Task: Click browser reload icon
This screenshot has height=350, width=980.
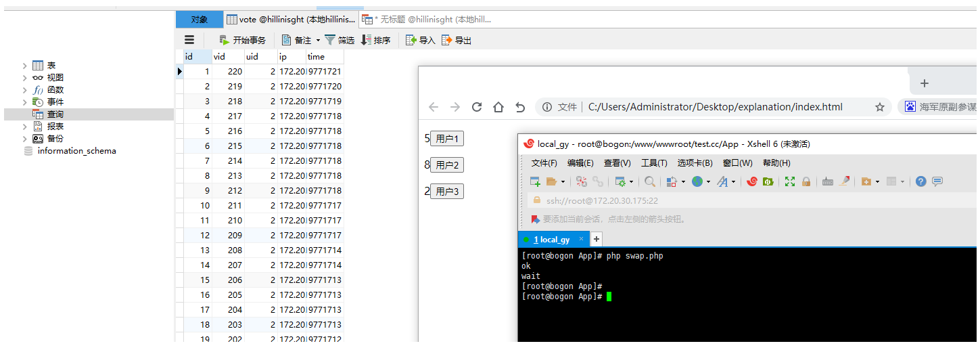Action: [477, 107]
